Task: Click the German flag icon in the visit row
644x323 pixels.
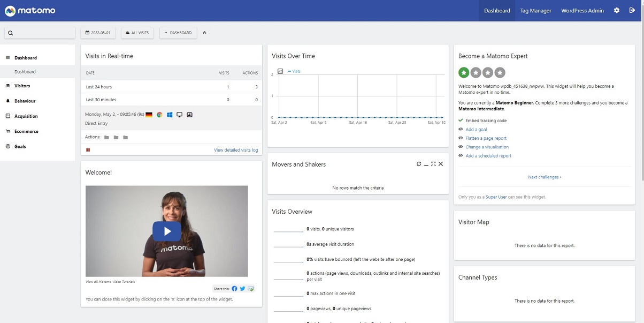Action: (149, 115)
